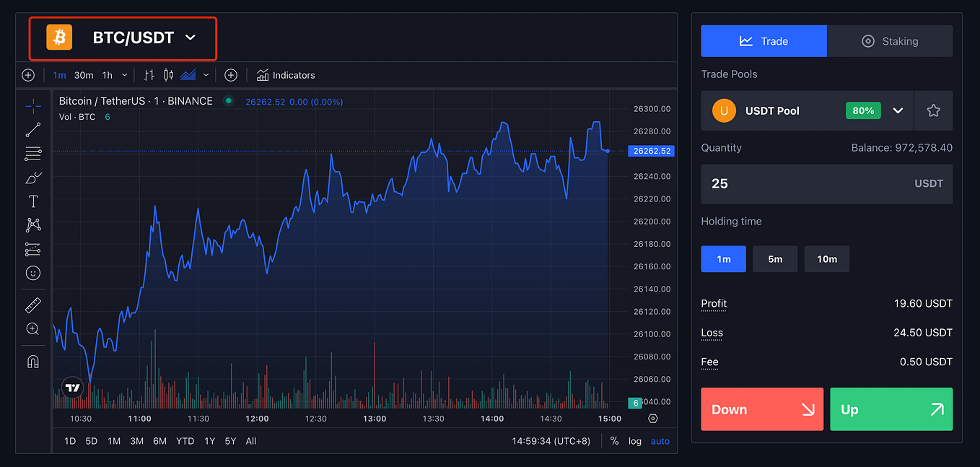The width and height of the screenshot is (980, 467).
Task: Enable logarithmic price scale
Action: (x=634, y=440)
